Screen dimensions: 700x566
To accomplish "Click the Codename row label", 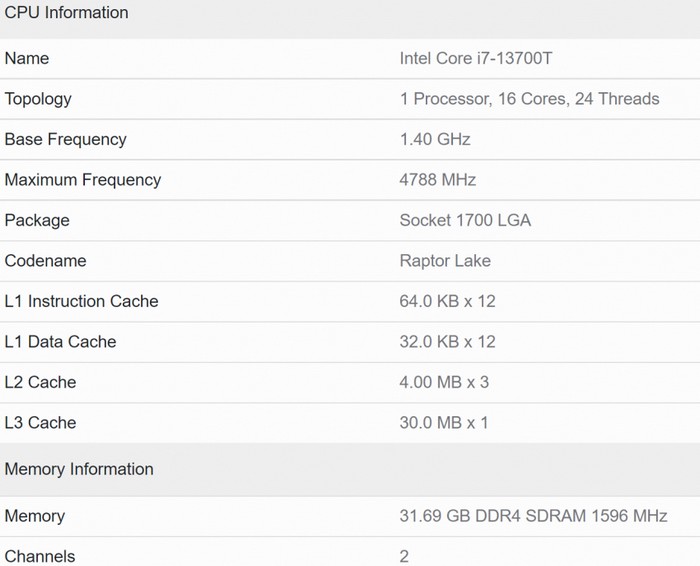I will 46,261.
